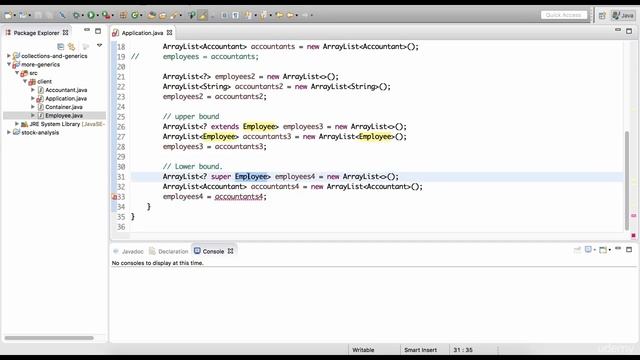This screenshot has width=640, height=360.
Task: Click the Run Last Tool red-green icon
Action: (x=106, y=15)
